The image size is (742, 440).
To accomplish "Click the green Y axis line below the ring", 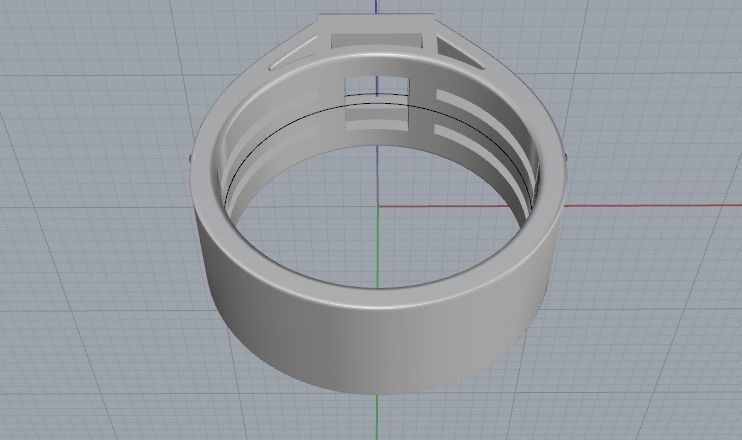I will tap(377, 417).
